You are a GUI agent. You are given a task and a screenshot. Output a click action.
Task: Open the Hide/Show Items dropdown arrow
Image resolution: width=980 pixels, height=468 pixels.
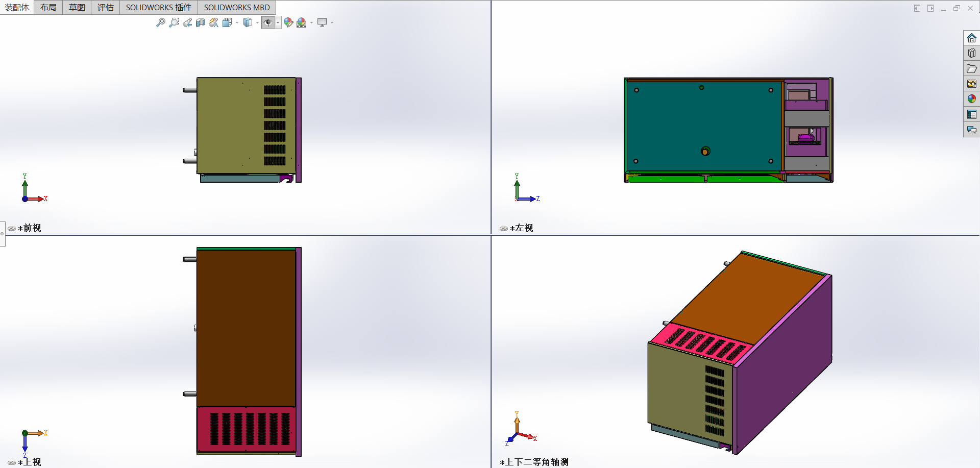click(x=278, y=23)
